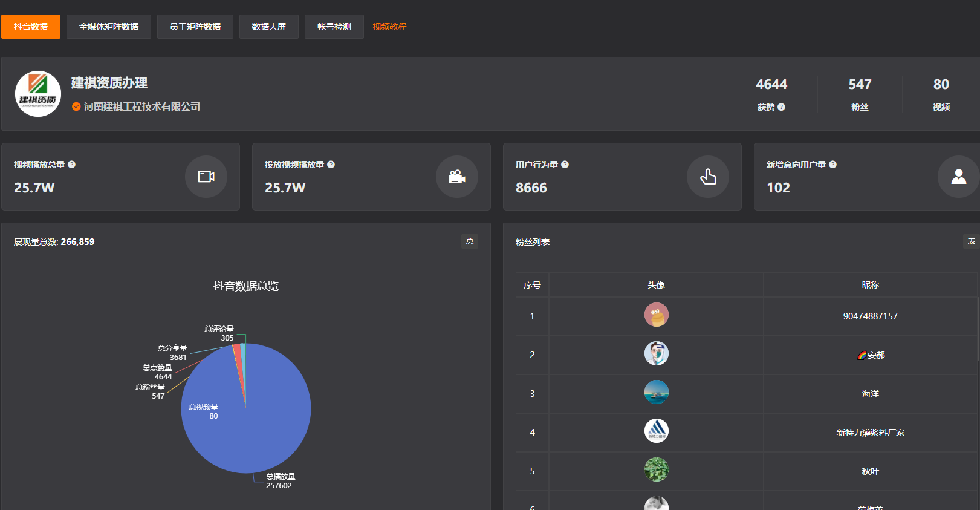Viewport: 980px width, 510px height.
Task: Click the nickname 海洋
Action: click(x=871, y=394)
